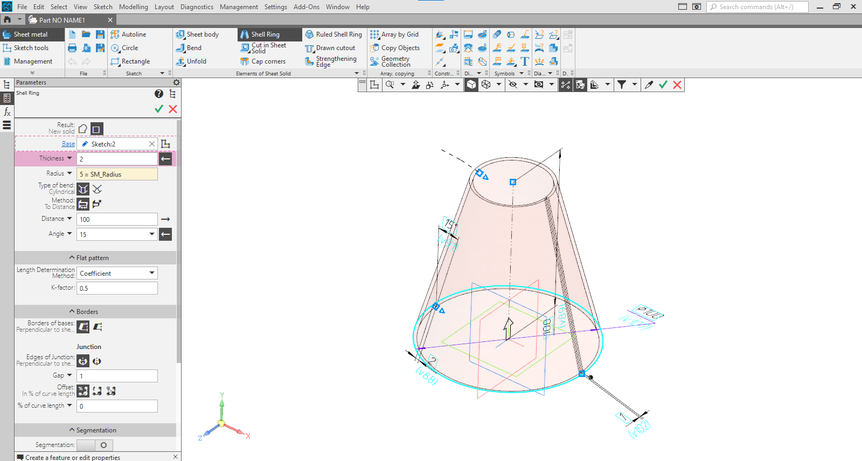Screen dimensions: 862x461
Task: Select the Result shell (second) option
Action: pos(96,129)
